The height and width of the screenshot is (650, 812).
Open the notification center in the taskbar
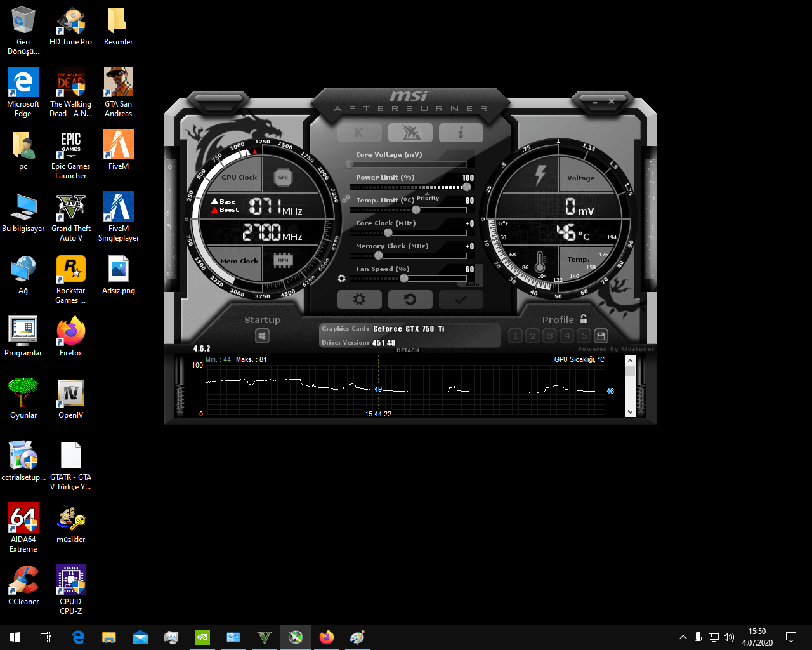click(x=791, y=637)
